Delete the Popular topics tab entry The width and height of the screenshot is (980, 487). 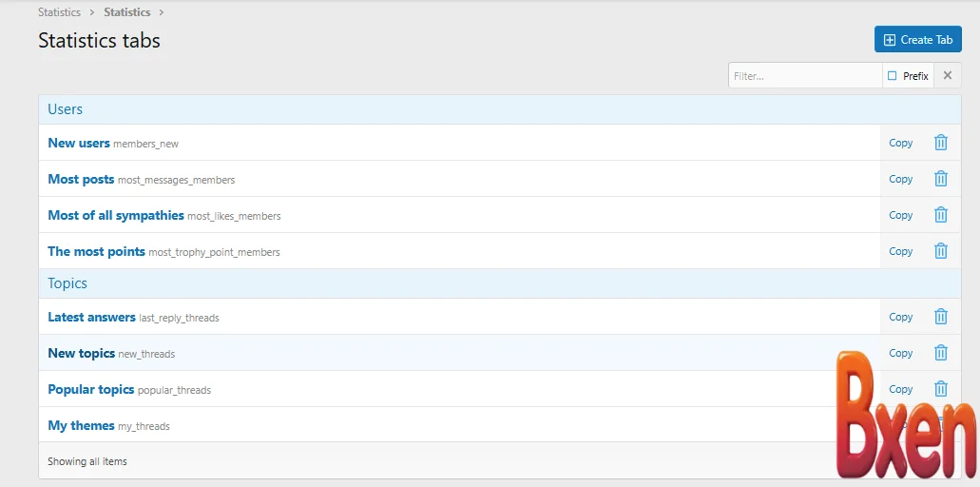(940, 389)
